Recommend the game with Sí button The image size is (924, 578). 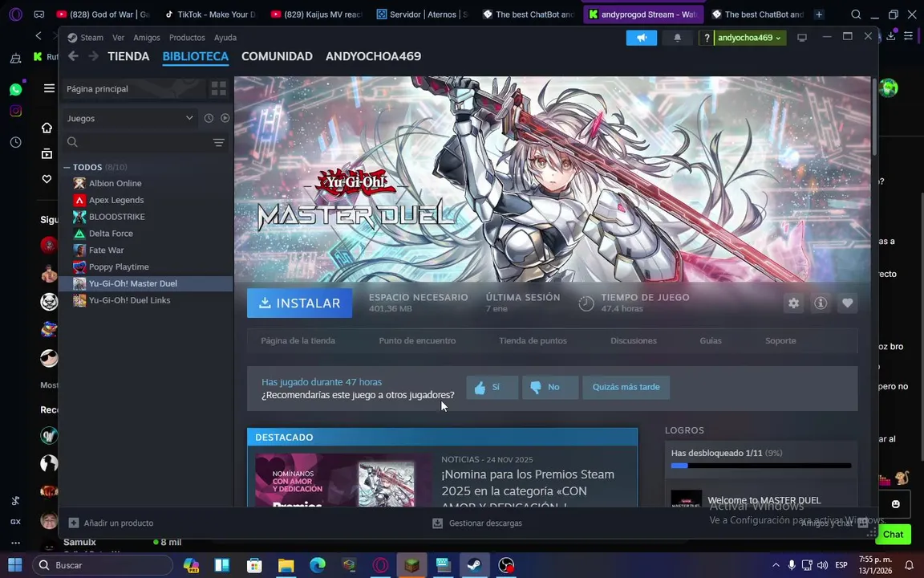click(492, 388)
